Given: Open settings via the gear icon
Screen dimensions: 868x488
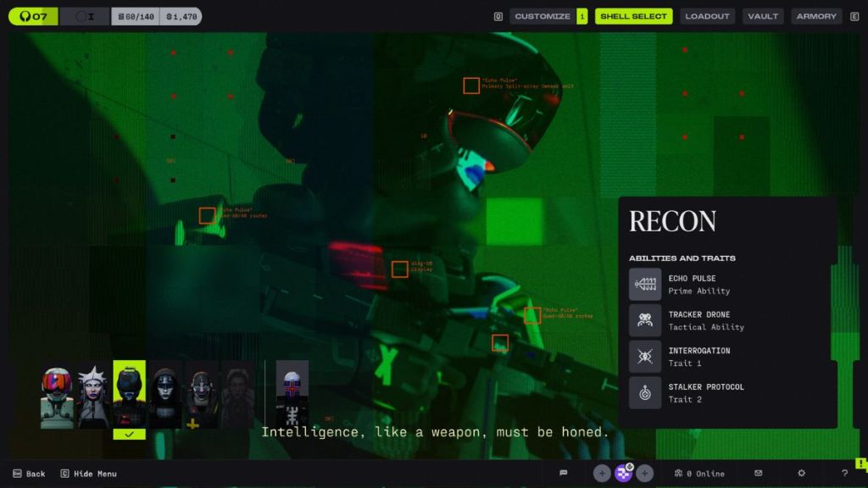Looking at the screenshot, I should 802,474.
